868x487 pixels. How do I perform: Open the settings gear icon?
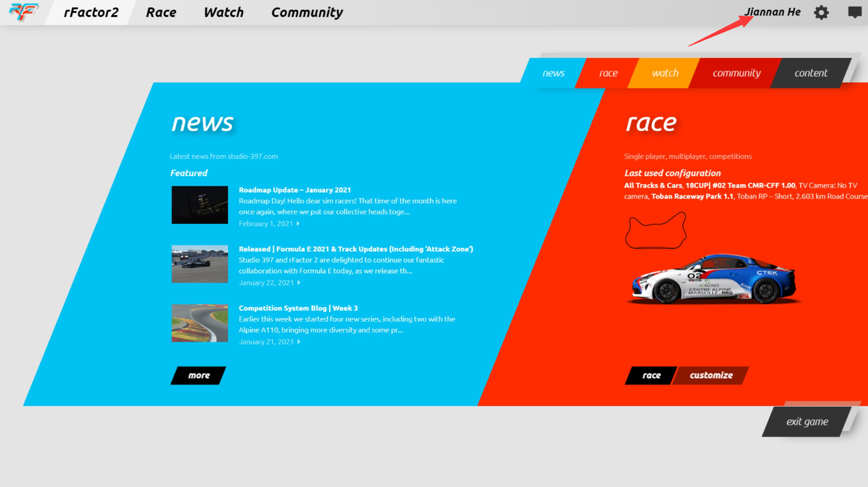click(x=821, y=12)
